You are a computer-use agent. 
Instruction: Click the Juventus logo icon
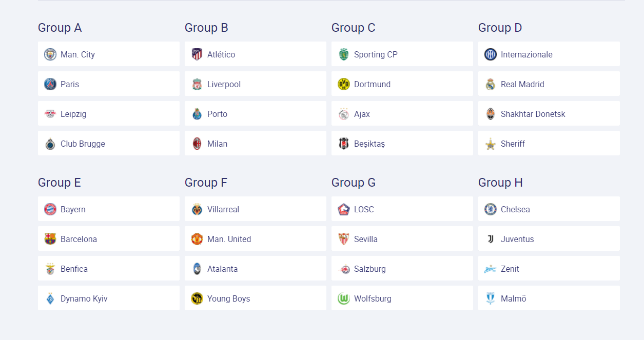[x=491, y=239]
